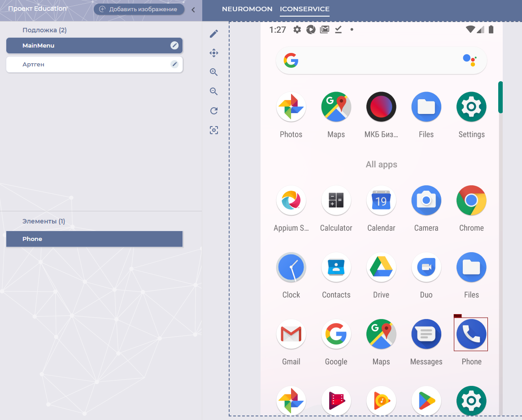Click the status bar checkmark icon

(338, 30)
